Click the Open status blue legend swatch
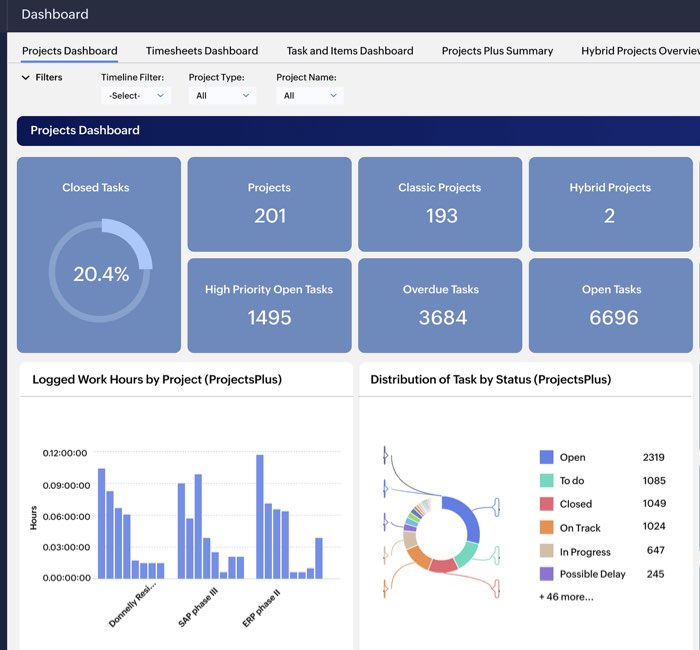This screenshot has height=650, width=700. [546, 457]
